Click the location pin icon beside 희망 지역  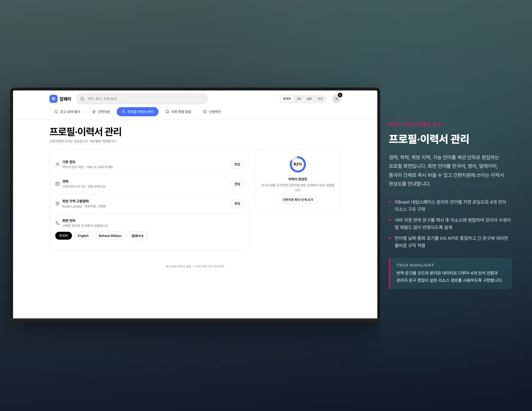pos(58,204)
